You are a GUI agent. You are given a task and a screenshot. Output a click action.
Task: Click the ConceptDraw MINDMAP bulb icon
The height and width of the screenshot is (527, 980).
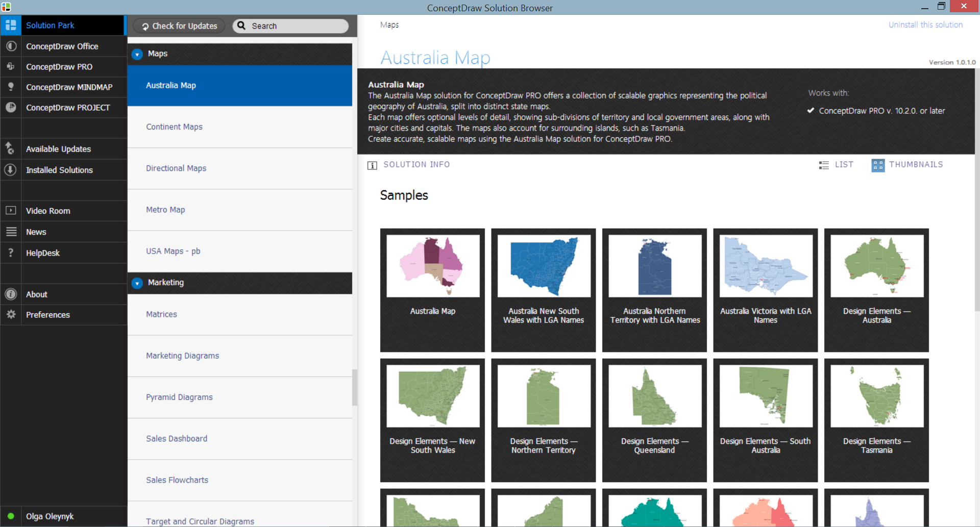(11, 87)
